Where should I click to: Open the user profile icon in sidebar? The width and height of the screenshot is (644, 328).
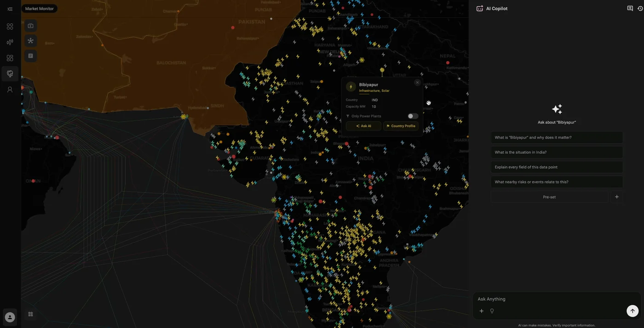(x=10, y=90)
